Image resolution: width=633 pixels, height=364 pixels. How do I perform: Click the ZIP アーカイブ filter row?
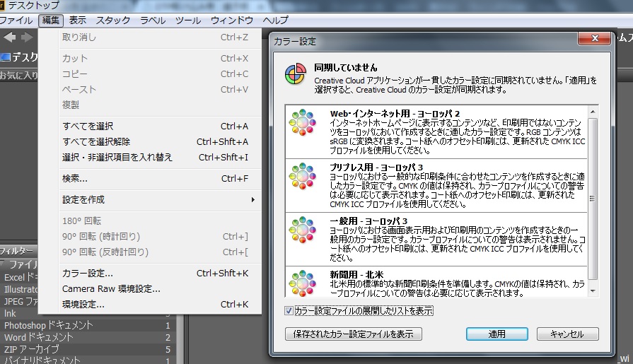tap(87, 349)
